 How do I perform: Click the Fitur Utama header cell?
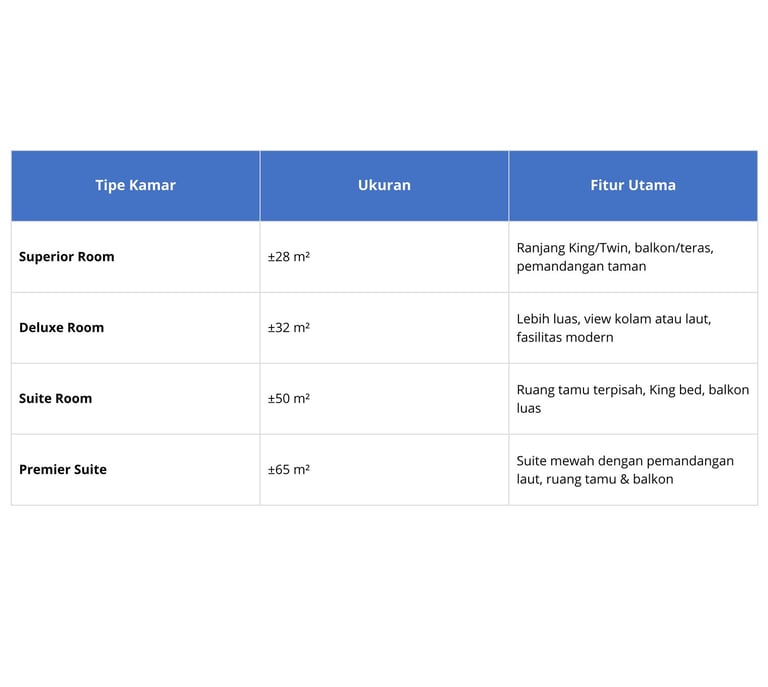click(x=632, y=185)
